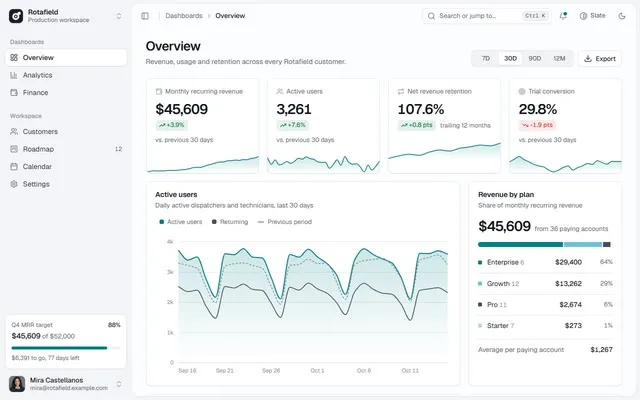Click the Trial conversion circle icon

click(522, 91)
